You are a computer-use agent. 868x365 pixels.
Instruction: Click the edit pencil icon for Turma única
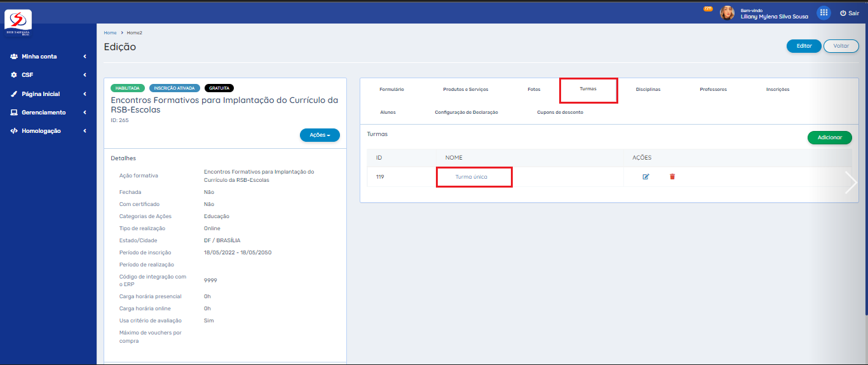646,177
